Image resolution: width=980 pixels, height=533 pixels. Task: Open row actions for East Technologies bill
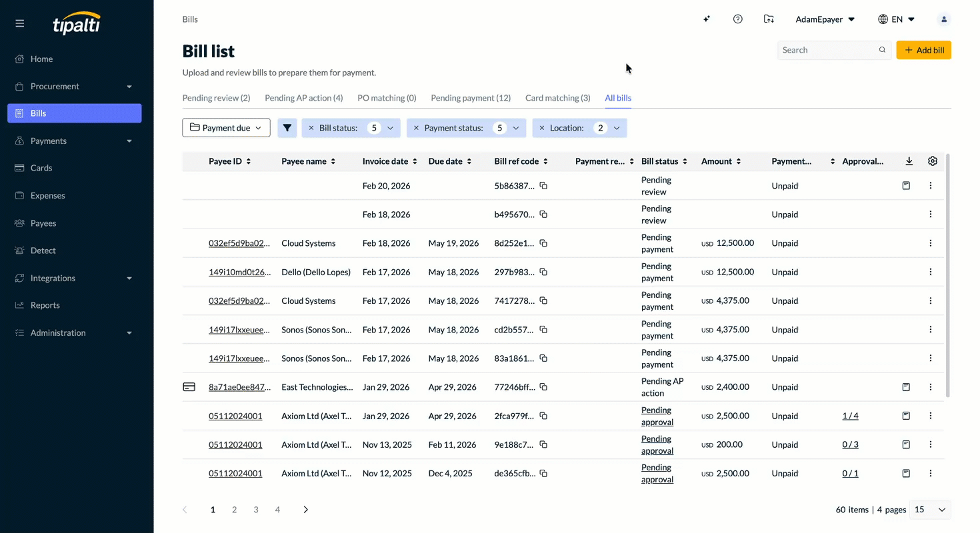(931, 387)
